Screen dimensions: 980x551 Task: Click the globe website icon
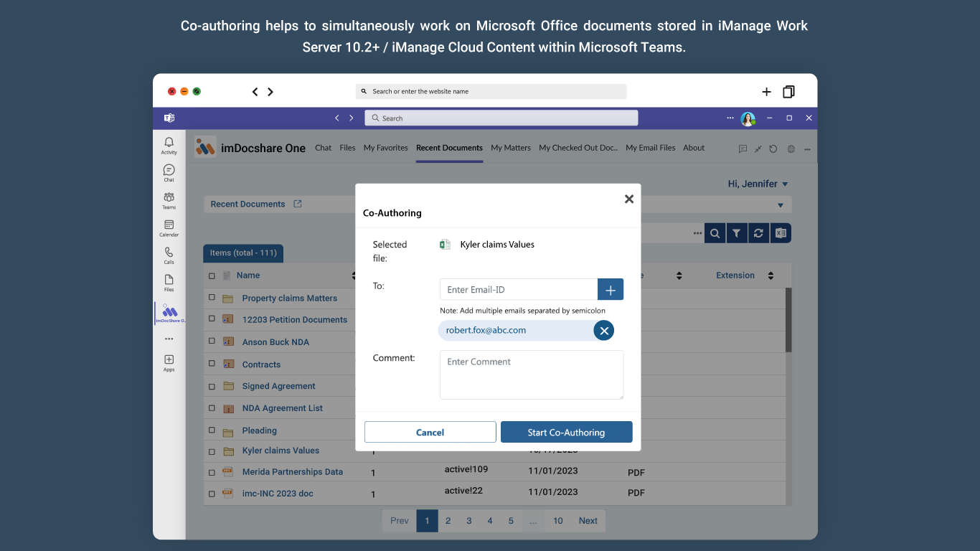click(791, 149)
